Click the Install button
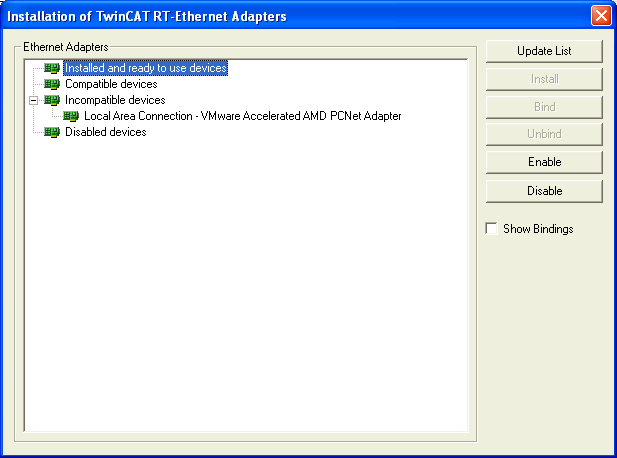Image resolution: width=617 pixels, height=458 pixels. (544, 79)
